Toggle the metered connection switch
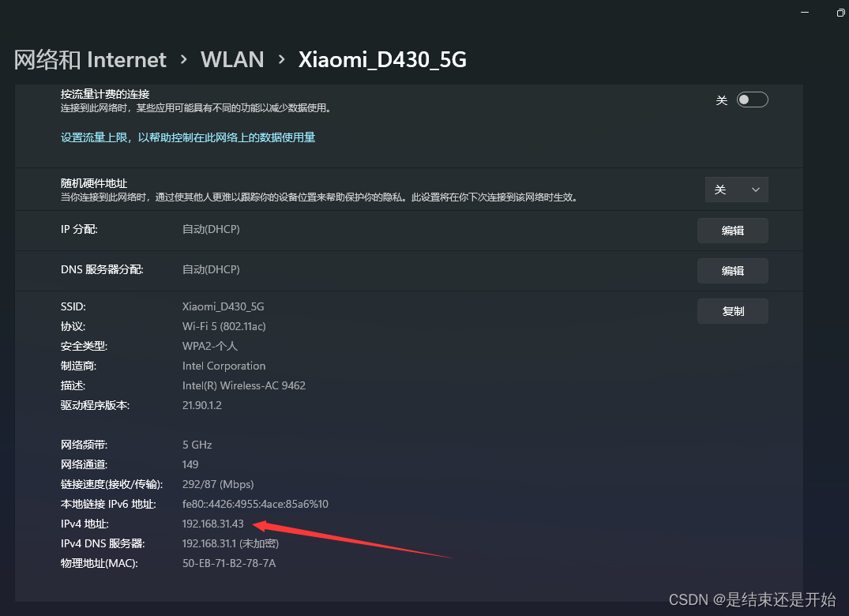 tap(752, 100)
